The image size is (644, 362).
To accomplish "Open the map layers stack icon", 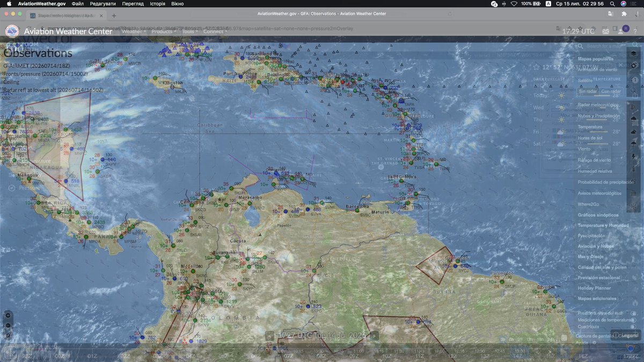I will (633, 54).
